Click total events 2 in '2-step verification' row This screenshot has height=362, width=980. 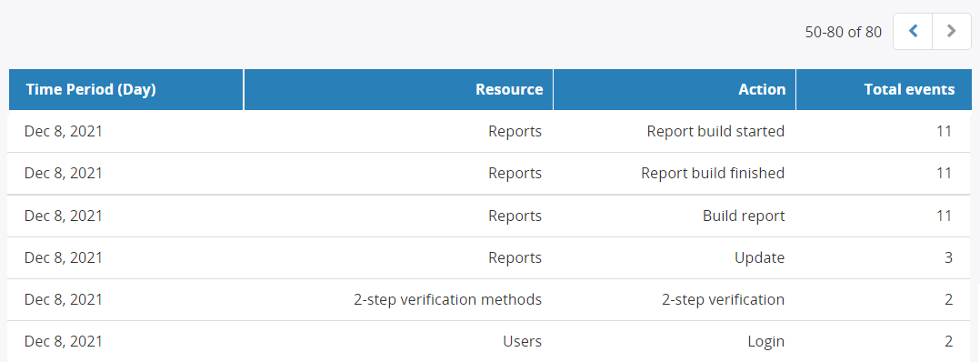[949, 299]
